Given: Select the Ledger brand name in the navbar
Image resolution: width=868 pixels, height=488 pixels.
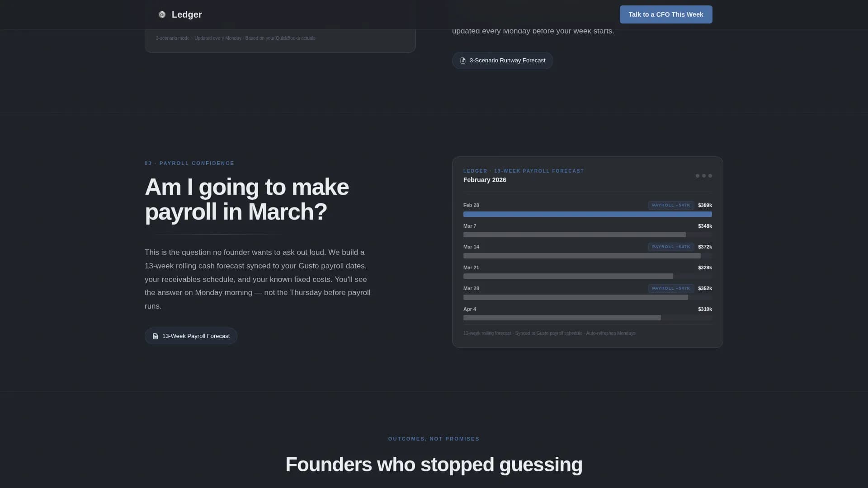Looking at the screenshot, I should click(187, 14).
